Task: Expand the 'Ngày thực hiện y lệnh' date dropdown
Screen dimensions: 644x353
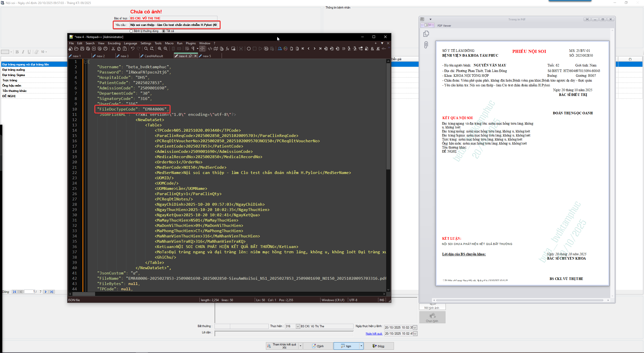Action: pos(415,328)
